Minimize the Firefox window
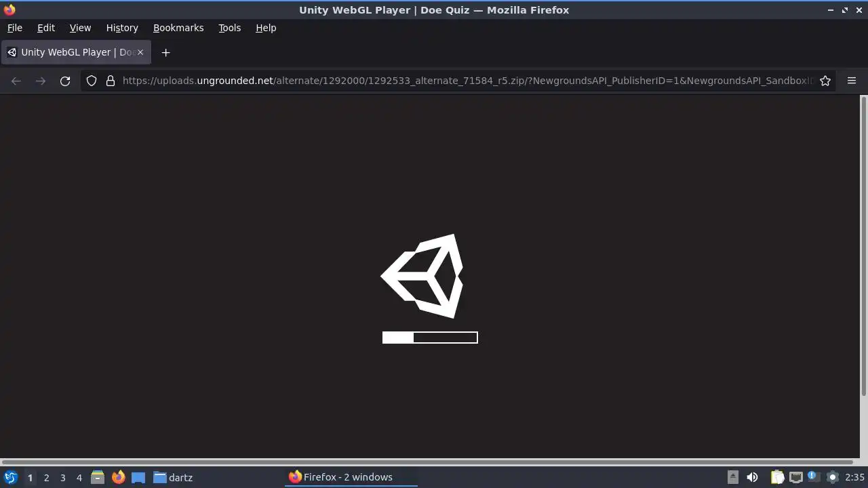 (831, 10)
